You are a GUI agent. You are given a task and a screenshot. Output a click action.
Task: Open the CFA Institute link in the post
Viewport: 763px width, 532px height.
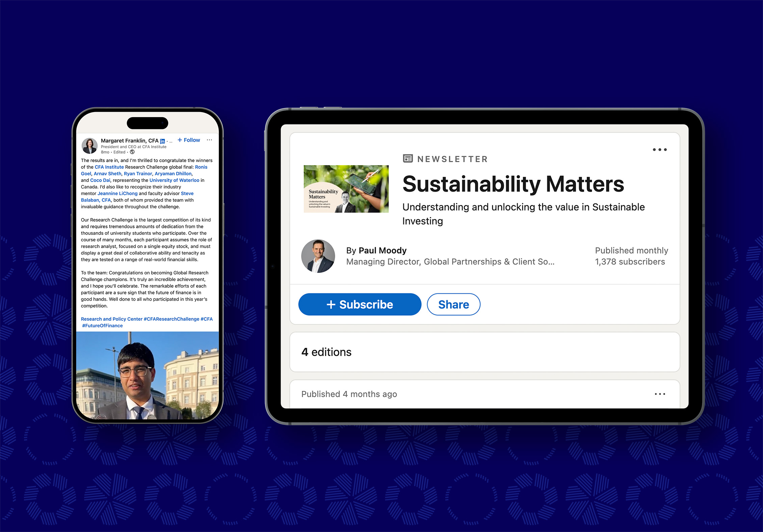[109, 167]
